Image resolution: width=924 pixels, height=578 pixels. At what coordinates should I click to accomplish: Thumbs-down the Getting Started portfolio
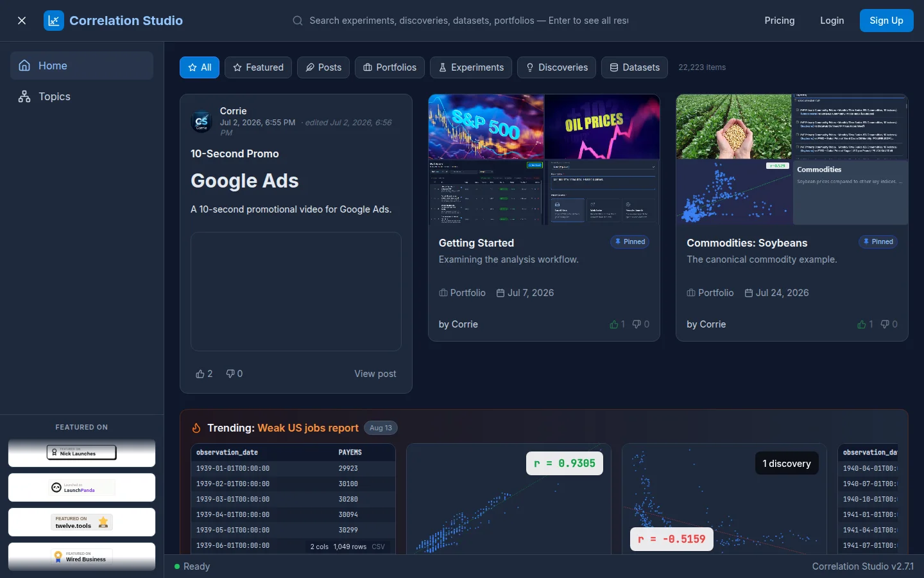point(640,324)
